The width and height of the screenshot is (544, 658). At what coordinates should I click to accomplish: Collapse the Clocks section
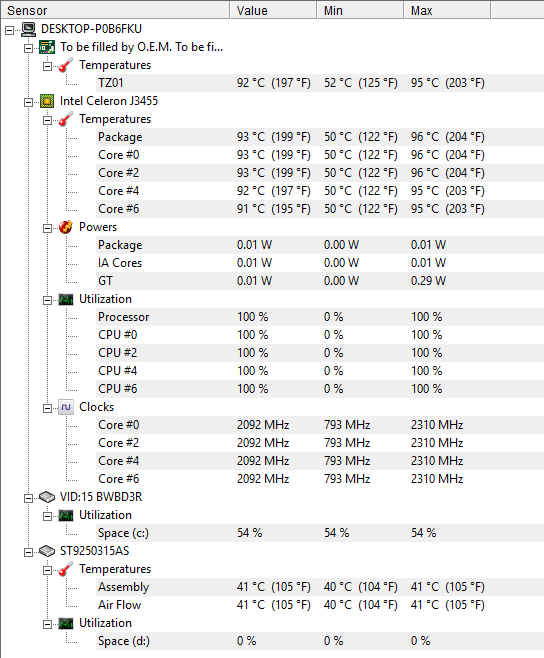coord(47,408)
